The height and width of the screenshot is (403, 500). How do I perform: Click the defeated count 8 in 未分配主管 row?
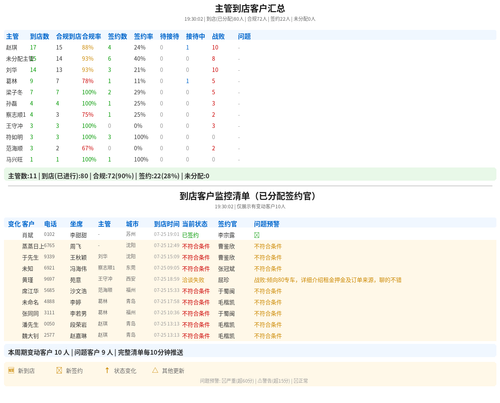point(214,59)
